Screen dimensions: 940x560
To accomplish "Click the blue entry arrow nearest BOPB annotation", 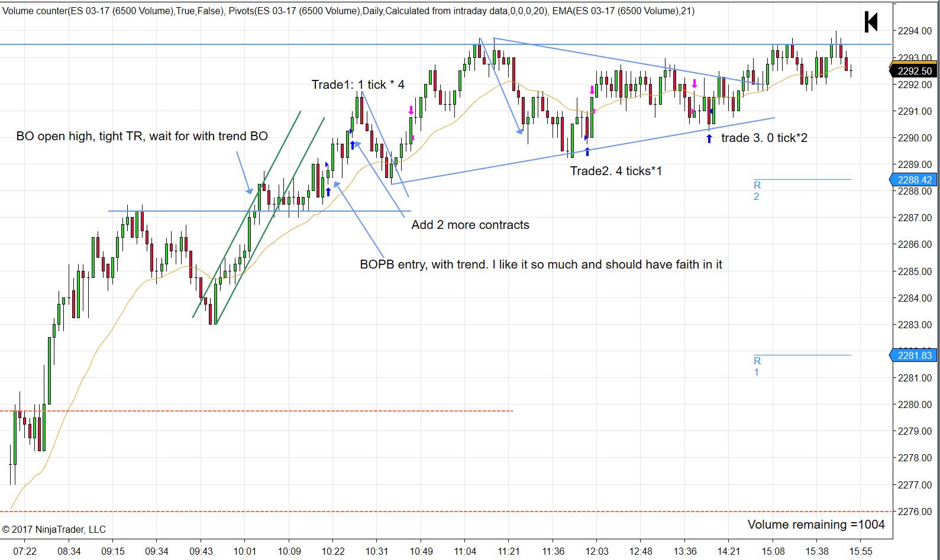I will 328,192.
